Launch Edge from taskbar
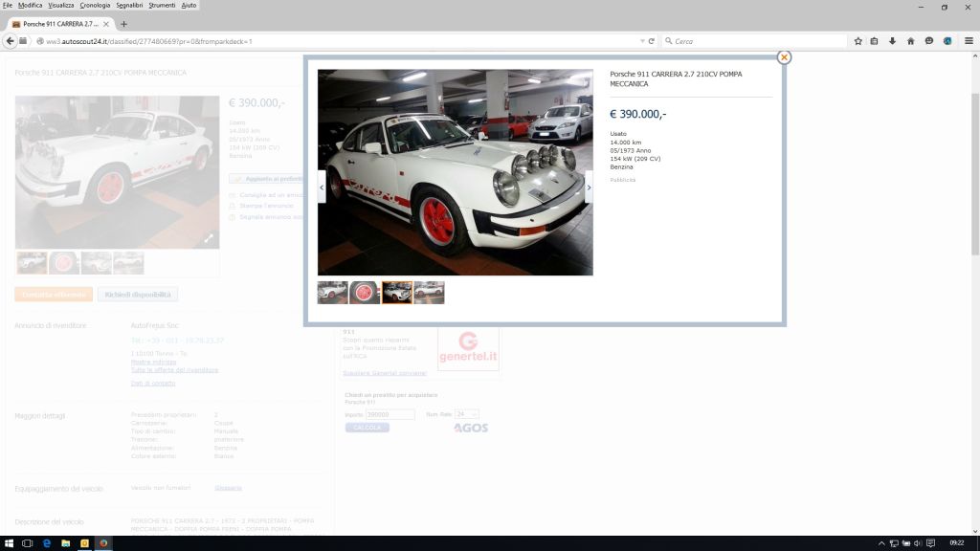Image resolution: width=980 pixels, height=551 pixels. (x=46, y=543)
